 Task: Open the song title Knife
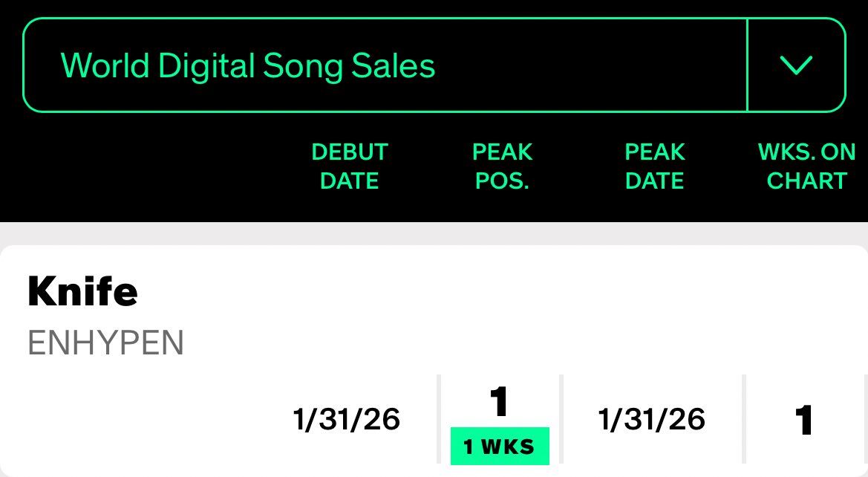[82, 292]
